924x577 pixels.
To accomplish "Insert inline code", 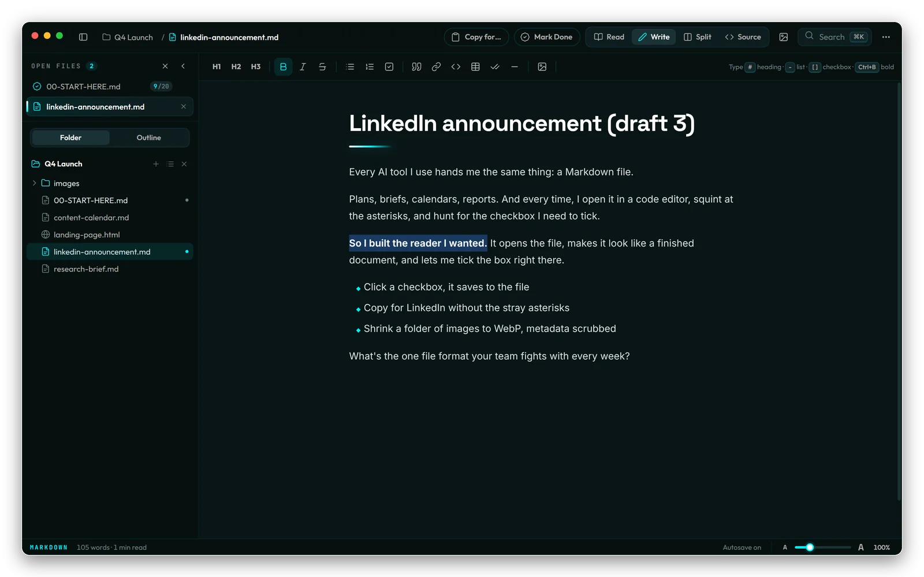I will [456, 67].
